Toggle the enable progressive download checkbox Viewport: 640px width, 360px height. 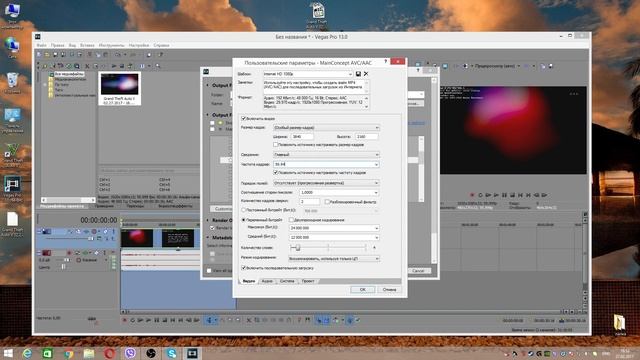pos(244,268)
